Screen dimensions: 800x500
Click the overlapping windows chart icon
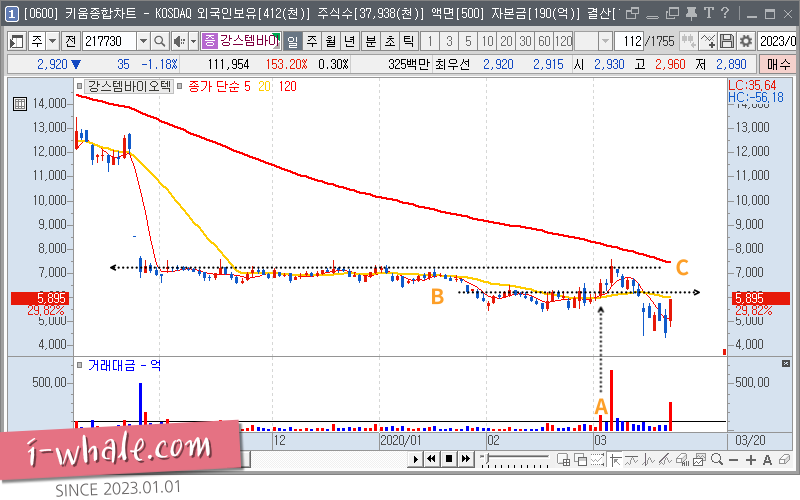point(581,460)
